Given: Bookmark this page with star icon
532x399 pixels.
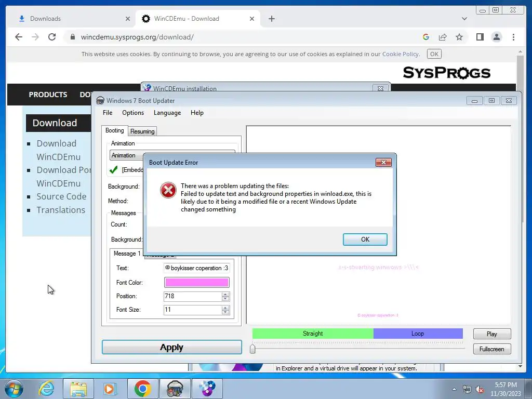Looking at the screenshot, I should click(459, 37).
